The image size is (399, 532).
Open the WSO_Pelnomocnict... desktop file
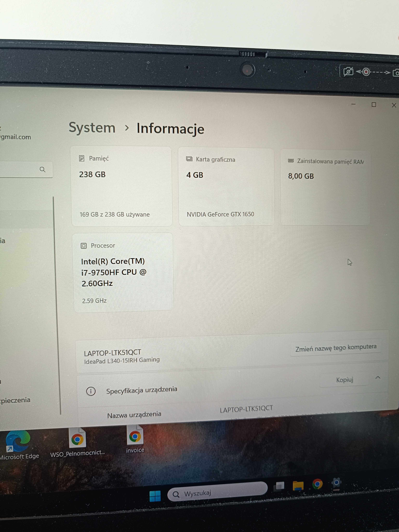[x=77, y=443]
